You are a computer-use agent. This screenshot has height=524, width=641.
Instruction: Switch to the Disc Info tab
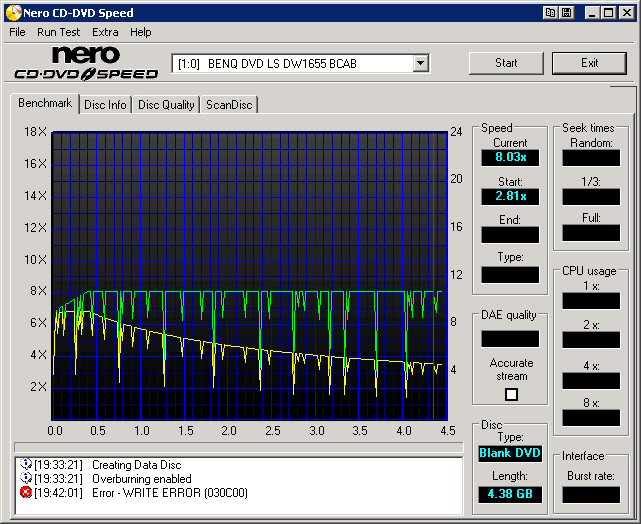[x=105, y=105]
